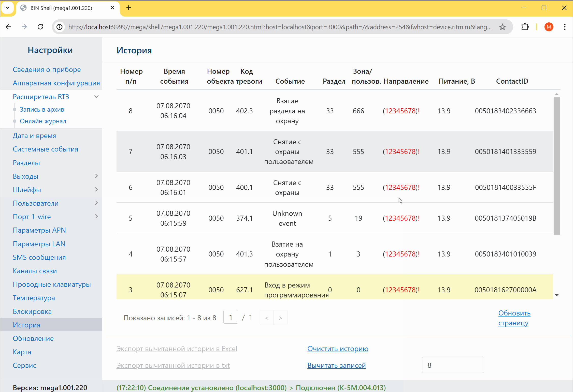Expand the Выходы submenu arrow

click(x=96, y=176)
